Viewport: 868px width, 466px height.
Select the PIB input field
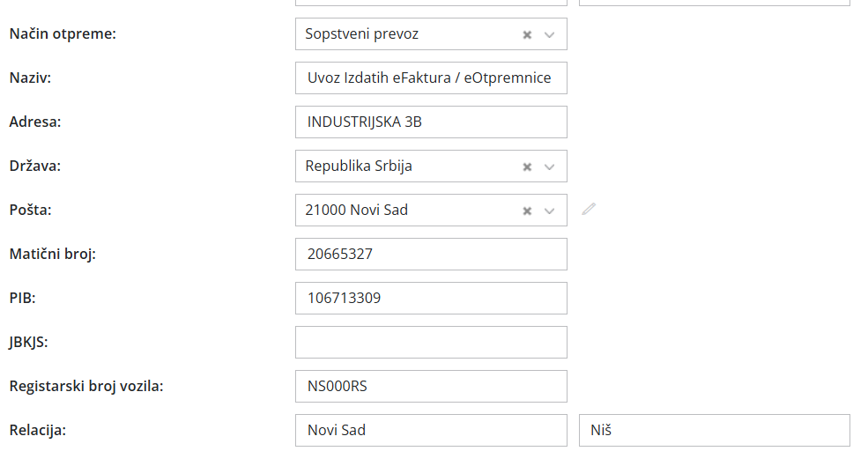pyautogui.click(x=431, y=298)
